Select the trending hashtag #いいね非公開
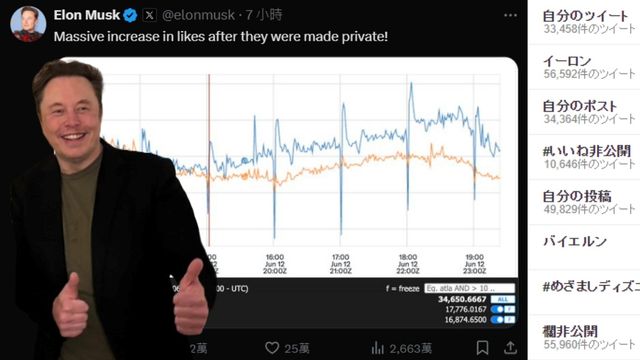Viewport: 640px width, 360px height. pos(587,151)
